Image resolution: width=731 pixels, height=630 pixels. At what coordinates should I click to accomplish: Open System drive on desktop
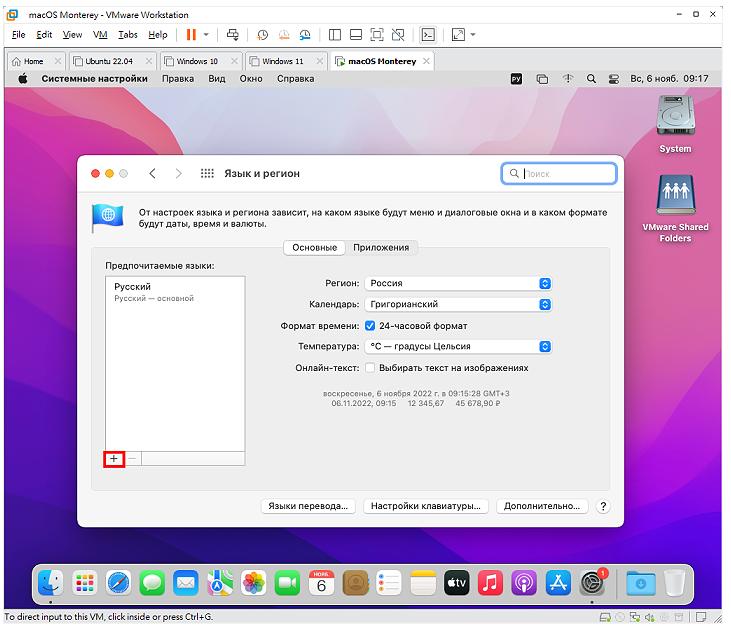[675, 124]
